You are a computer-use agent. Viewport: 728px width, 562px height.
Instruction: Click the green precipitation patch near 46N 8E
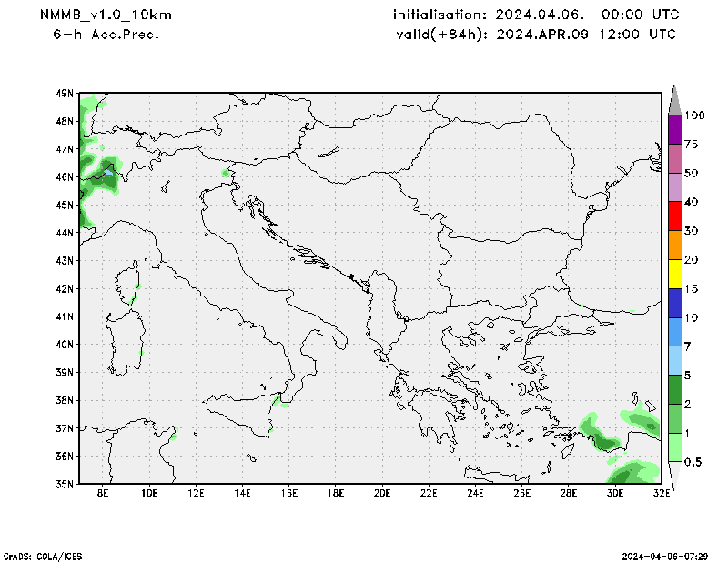[x=100, y=176]
